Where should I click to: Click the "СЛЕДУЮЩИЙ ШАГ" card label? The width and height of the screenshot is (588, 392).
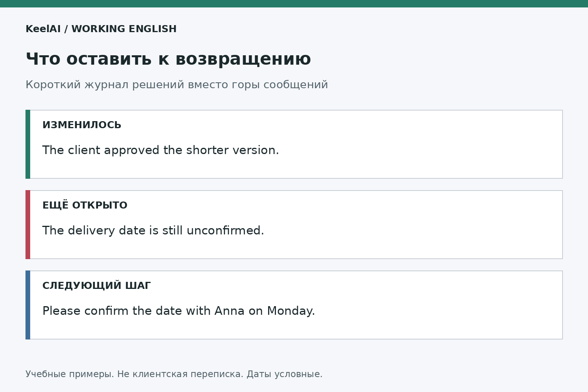click(x=96, y=285)
